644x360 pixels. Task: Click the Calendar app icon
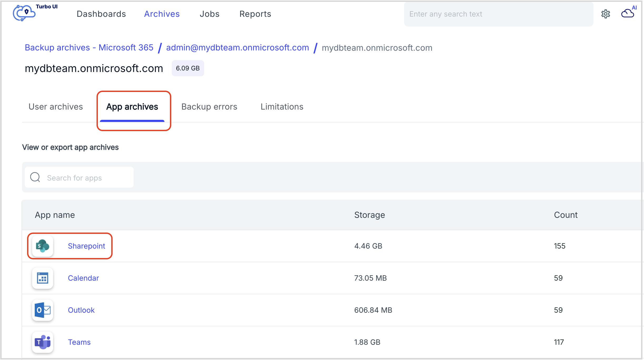(43, 278)
